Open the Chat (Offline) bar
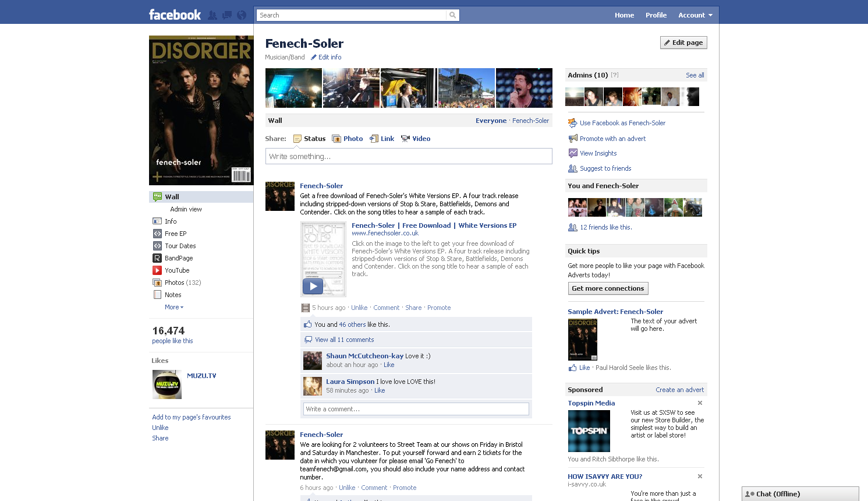The width and height of the screenshot is (868, 501). (x=800, y=494)
